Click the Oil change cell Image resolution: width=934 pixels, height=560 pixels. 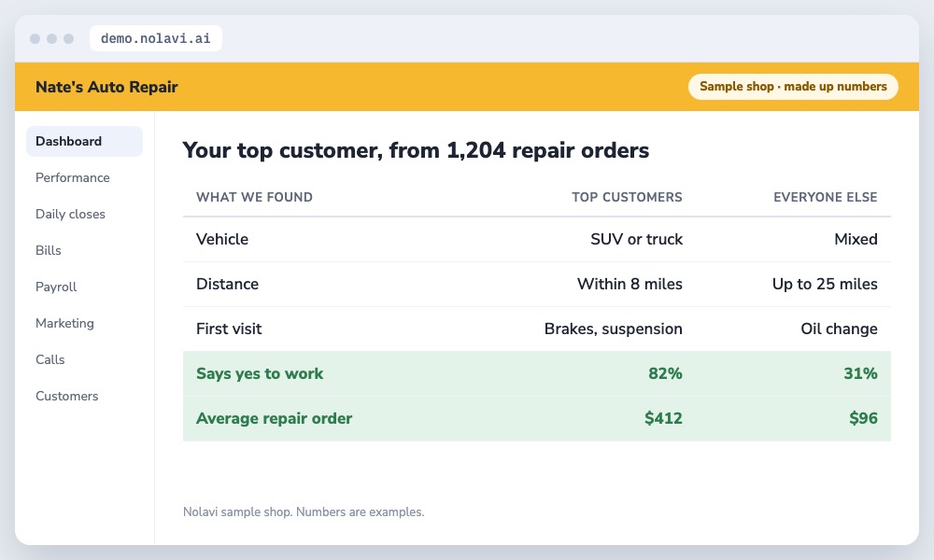point(839,329)
